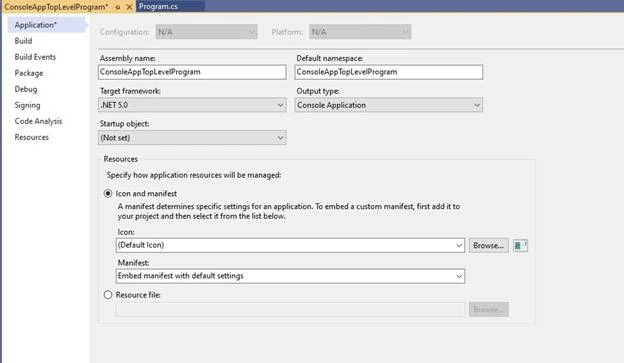
Task: Click the Startup object label
Action: (x=125, y=124)
